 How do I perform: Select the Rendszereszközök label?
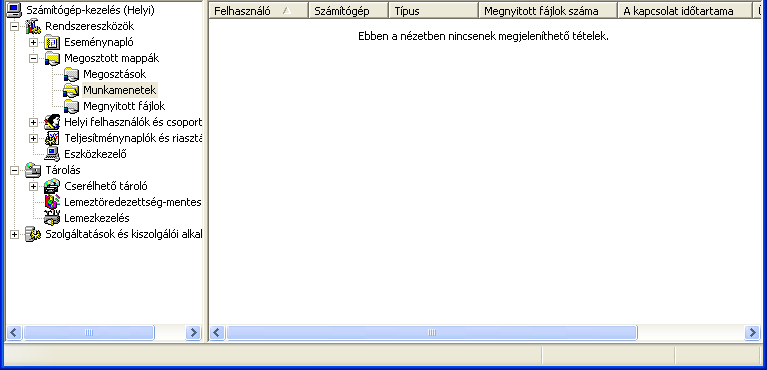point(90,26)
